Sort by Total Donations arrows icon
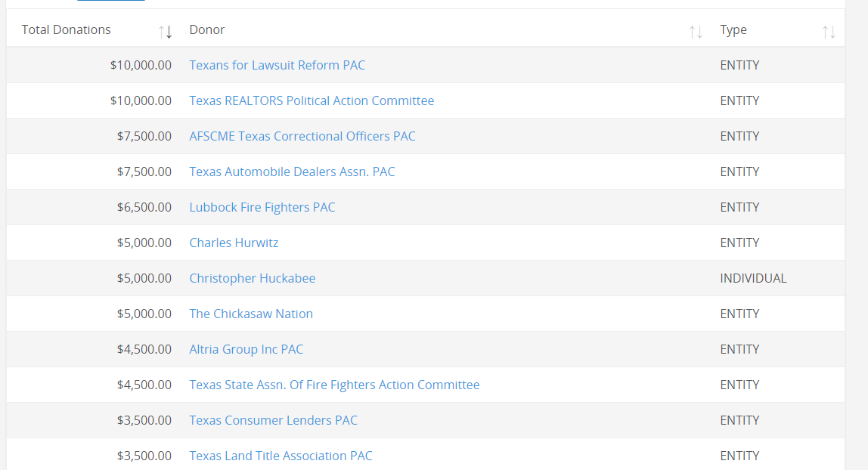 [165, 32]
